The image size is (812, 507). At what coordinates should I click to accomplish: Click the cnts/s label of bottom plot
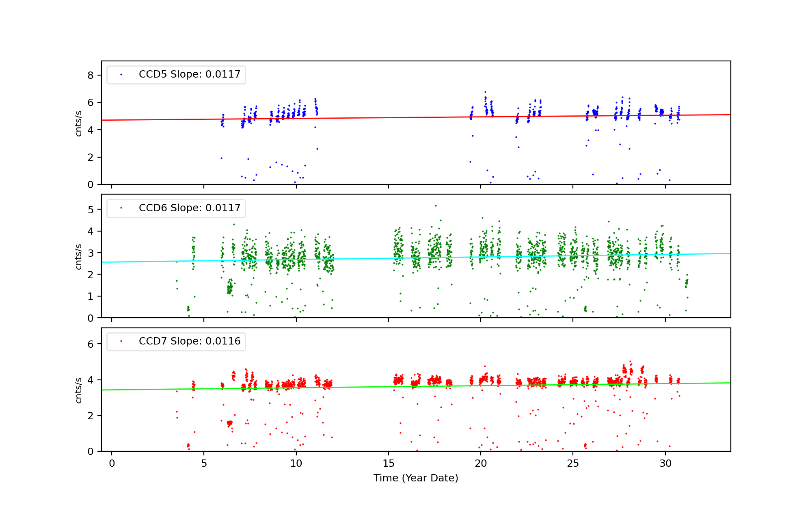[x=79, y=390]
